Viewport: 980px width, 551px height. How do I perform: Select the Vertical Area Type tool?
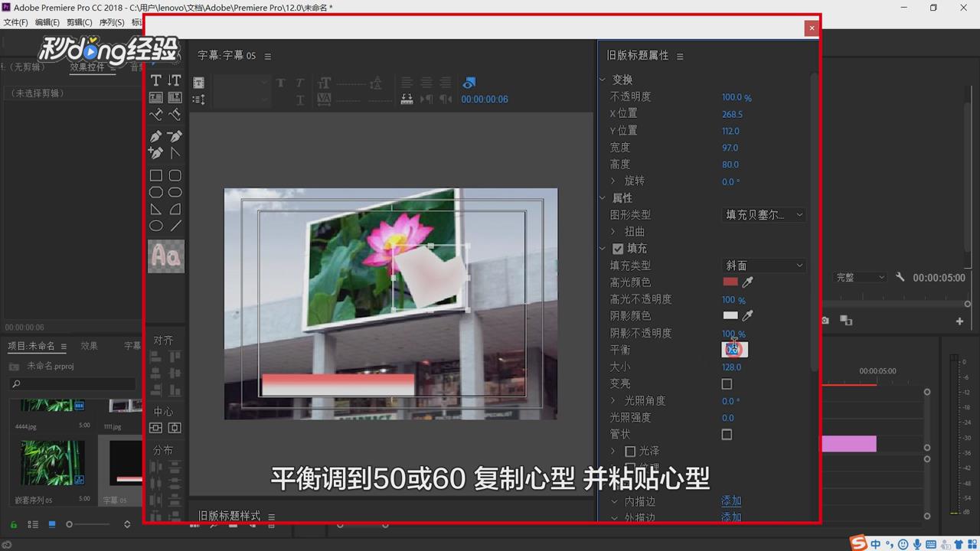(175, 97)
